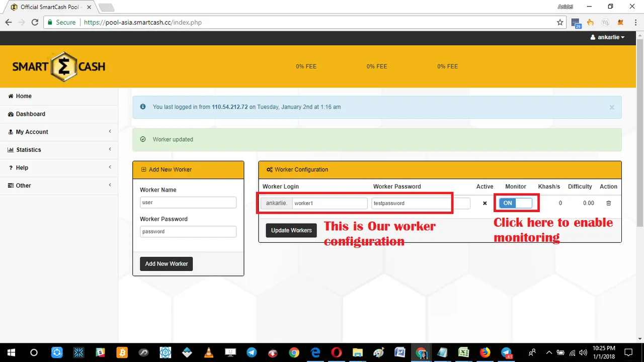Open the Windows Start menu
Viewport: 644px width, 362px height.
click(x=11, y=352)
